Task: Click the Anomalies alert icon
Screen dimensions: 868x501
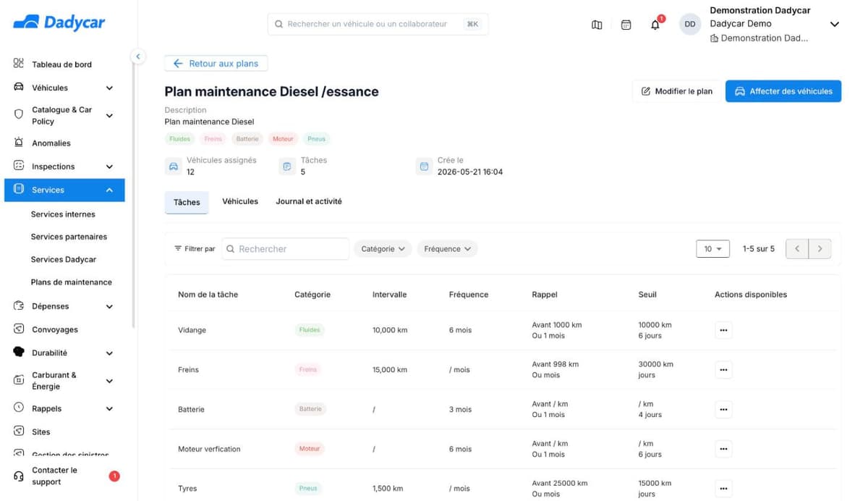Action: click(x=19, y=143)
